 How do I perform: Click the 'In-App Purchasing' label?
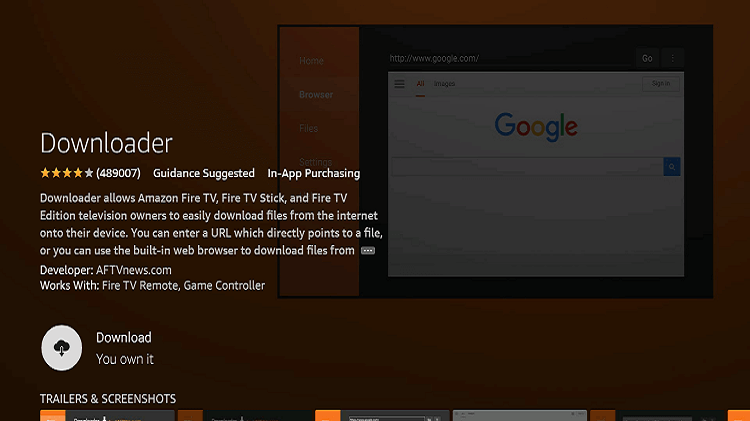[314, 173]
